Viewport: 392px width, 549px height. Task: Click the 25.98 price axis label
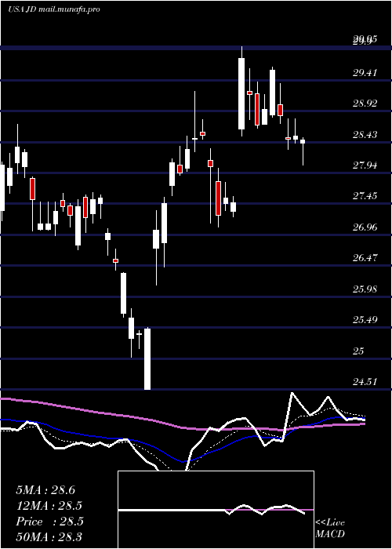pos(365,289)
